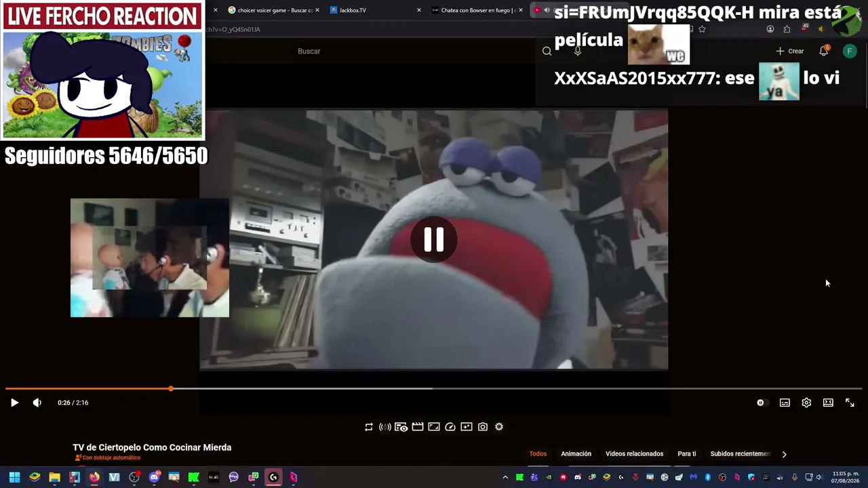Close the choicer voicer game tab

click(317, 10)
